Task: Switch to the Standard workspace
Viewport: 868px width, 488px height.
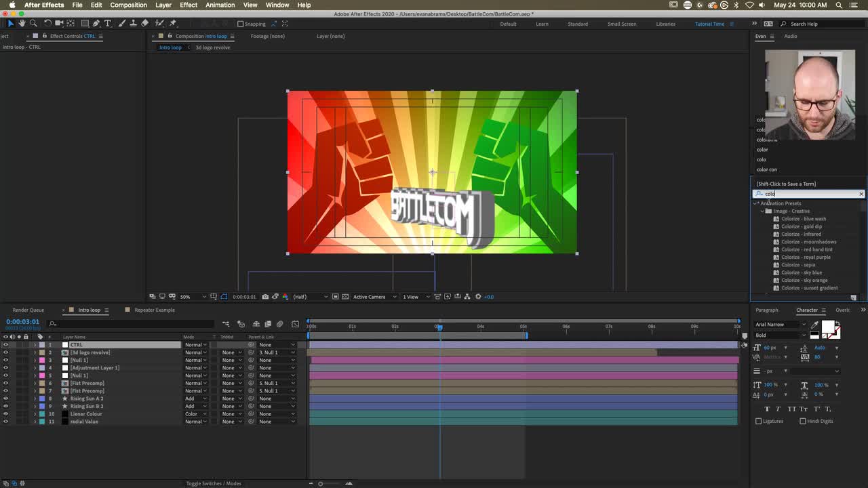Action: [578, 24]
